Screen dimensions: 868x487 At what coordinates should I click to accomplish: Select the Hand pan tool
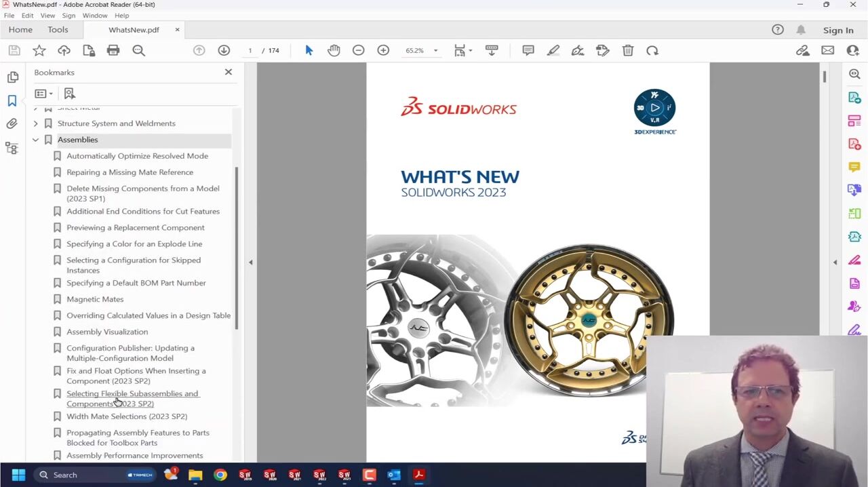click(x=334, y=50)
